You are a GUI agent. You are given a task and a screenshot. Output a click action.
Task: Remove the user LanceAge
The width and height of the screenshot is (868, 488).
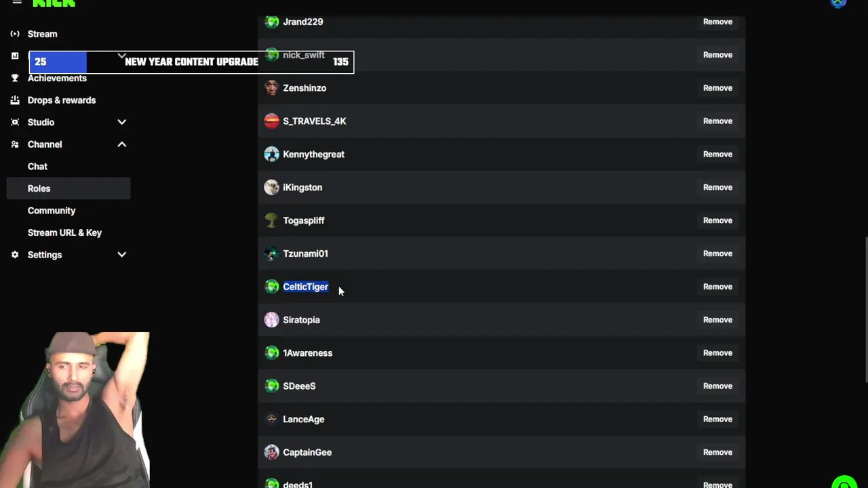click(717, 420)
